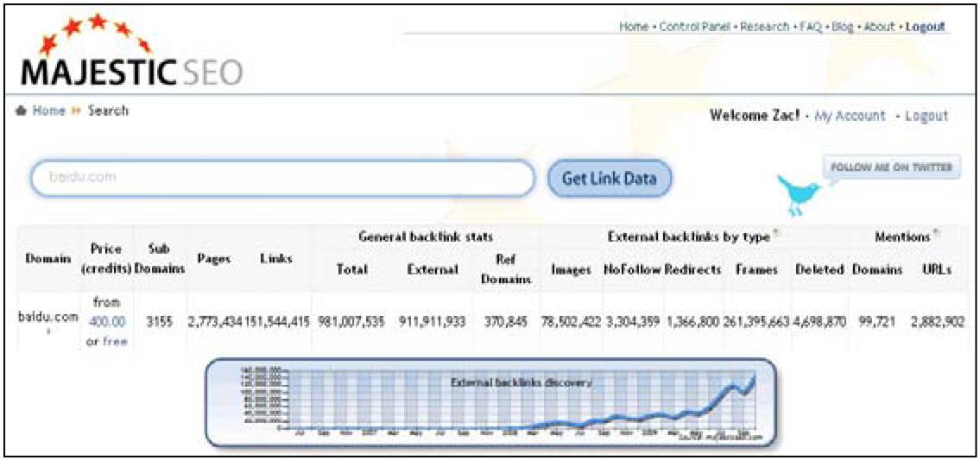Click the Search breadcrumb text
980x460 pixels.
coord(108,111)
